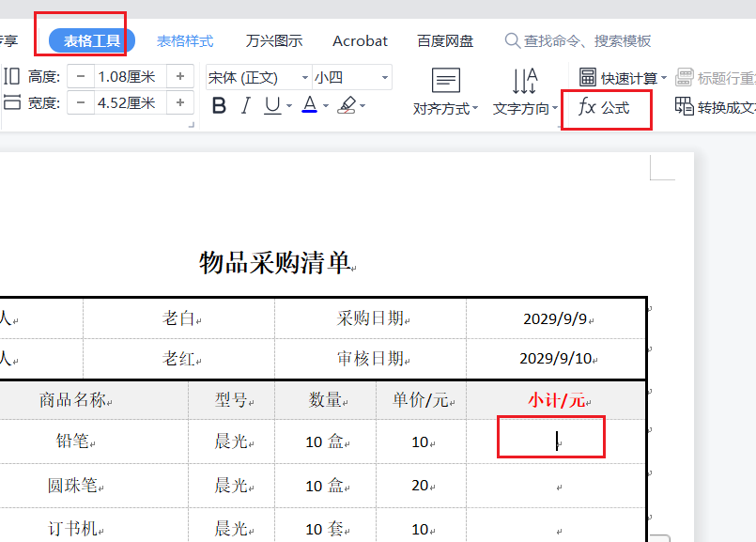Open the Acrobat tab
This screenshot has width=756, height=542.
point(360,41)
